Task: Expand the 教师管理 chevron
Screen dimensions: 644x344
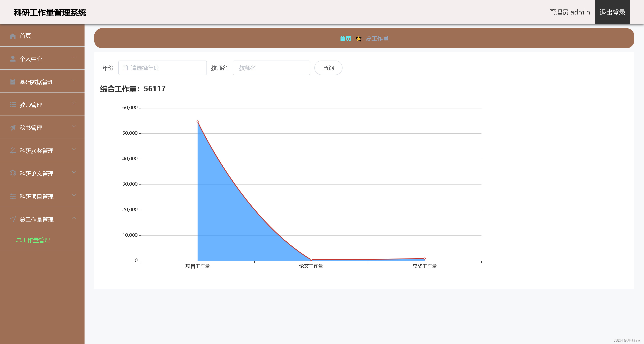Action: pos(74,104)
